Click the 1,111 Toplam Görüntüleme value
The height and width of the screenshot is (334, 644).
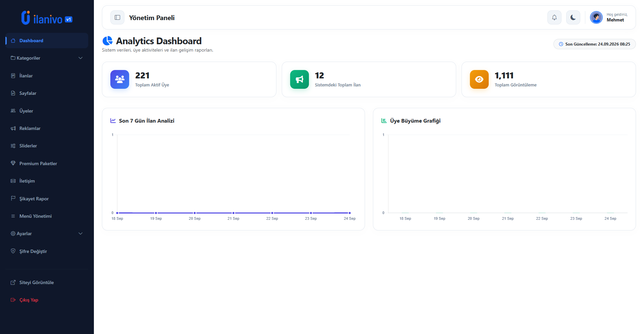504,75
